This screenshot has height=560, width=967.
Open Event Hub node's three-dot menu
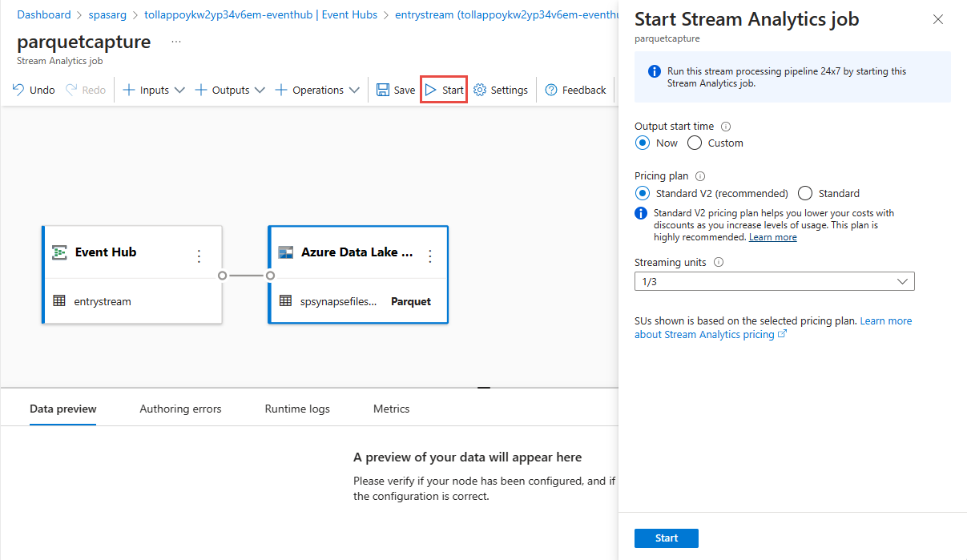tap(199, 256)
